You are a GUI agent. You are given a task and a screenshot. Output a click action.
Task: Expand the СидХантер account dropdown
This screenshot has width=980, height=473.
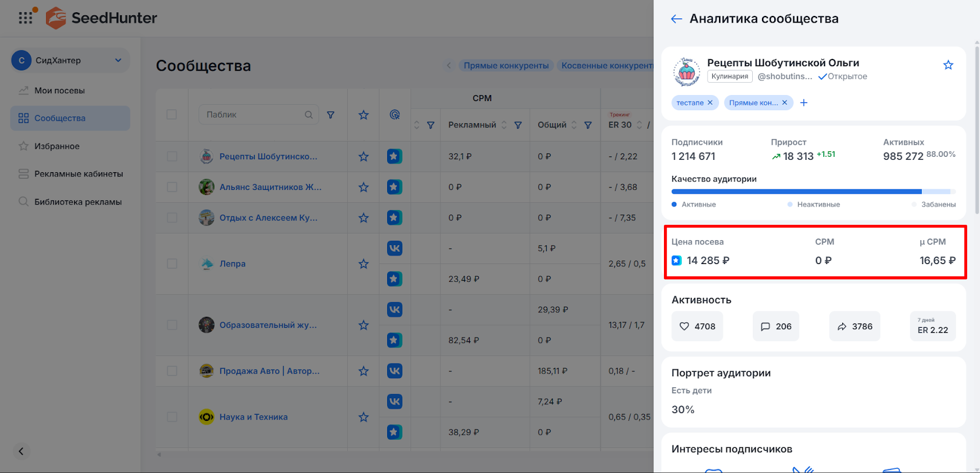118,60
